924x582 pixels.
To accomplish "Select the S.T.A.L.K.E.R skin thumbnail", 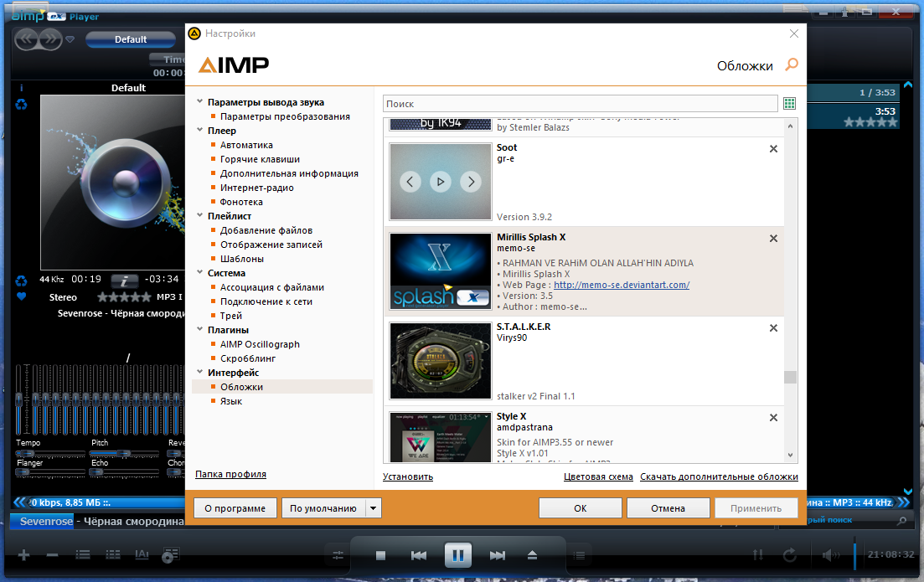I will (440, 361).
